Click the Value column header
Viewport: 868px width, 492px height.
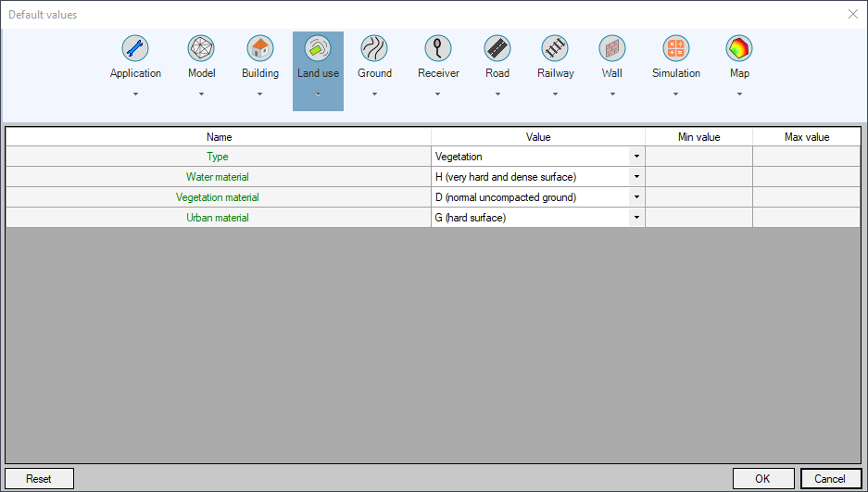538,137
